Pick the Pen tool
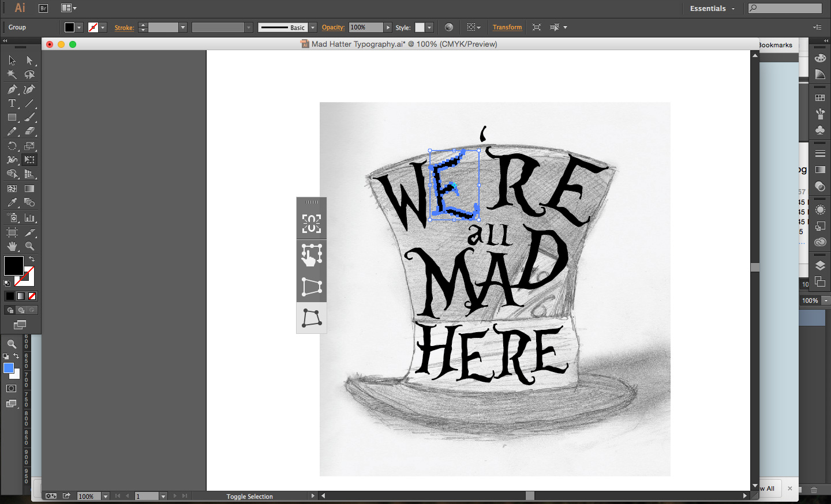 pyautogui.click(x=12, y=89)
